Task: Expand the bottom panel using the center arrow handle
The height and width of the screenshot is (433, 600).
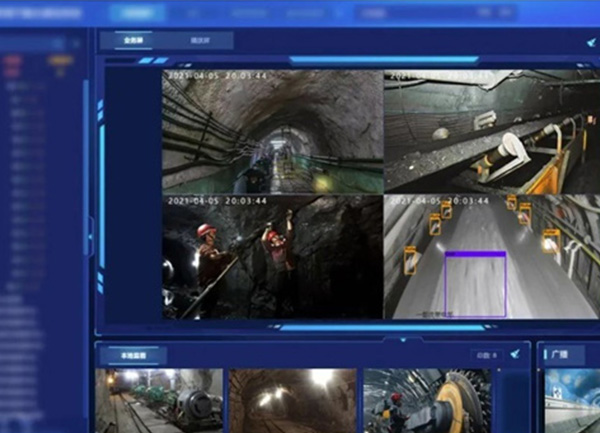Action: pos(404,339)
